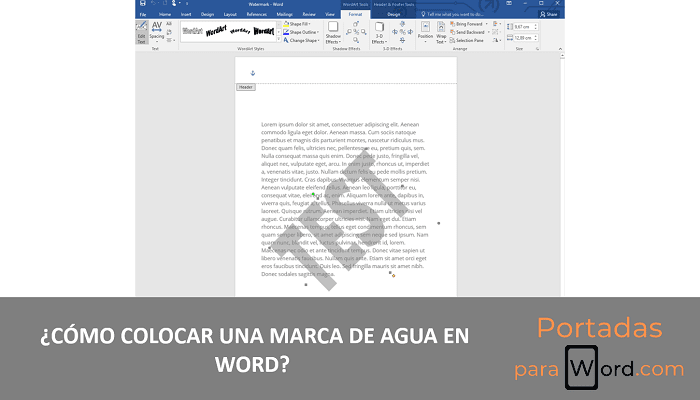Expand the WordArt Styles gallery
Image resolution: width=700 pixels, height=400 pixels.
(x=279, y=40)
